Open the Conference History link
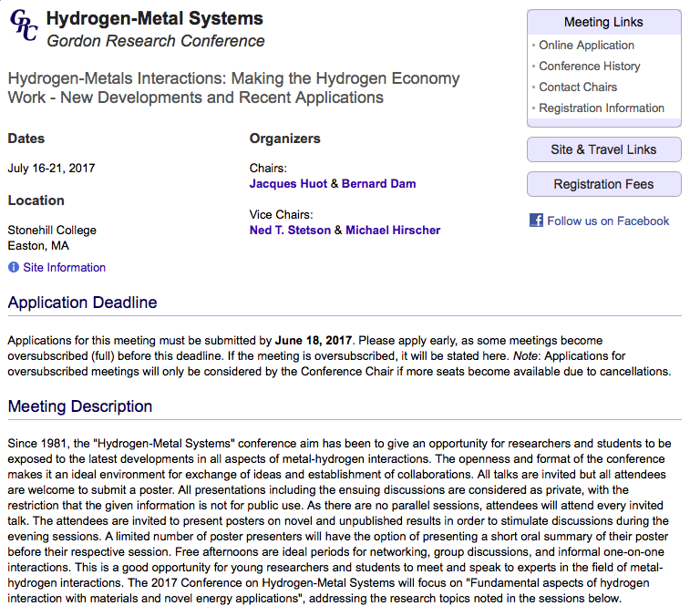Viewport: 690px width, 616px height. 589,67
